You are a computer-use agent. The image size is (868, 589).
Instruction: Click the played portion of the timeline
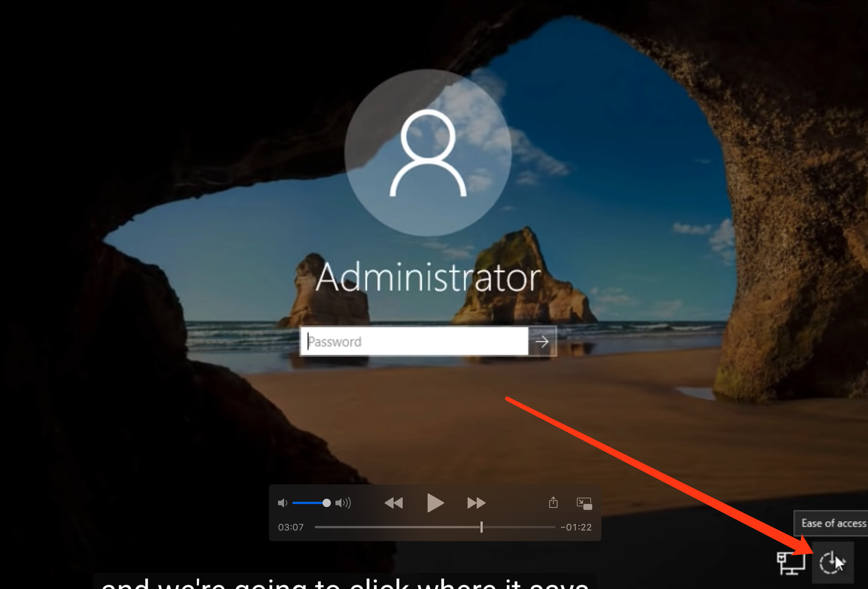click(397, 527)
